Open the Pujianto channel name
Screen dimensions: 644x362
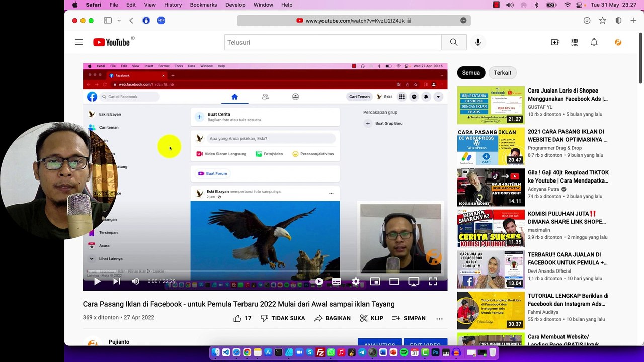click(119, 342)
